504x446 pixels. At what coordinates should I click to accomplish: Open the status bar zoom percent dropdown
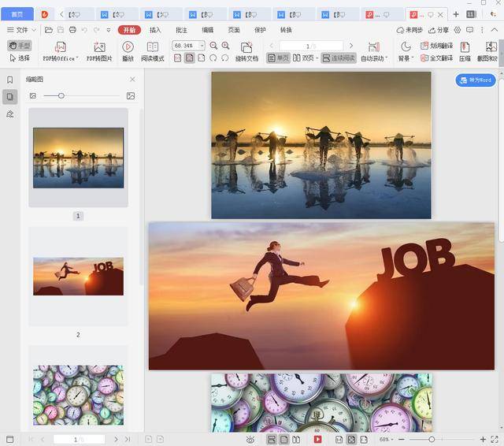point(387,439)
